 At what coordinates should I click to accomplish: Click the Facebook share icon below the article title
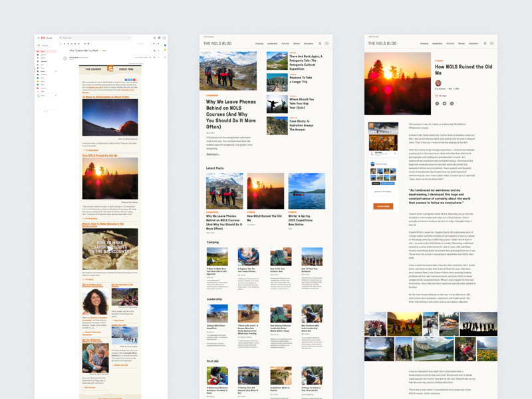pos(438,105)
